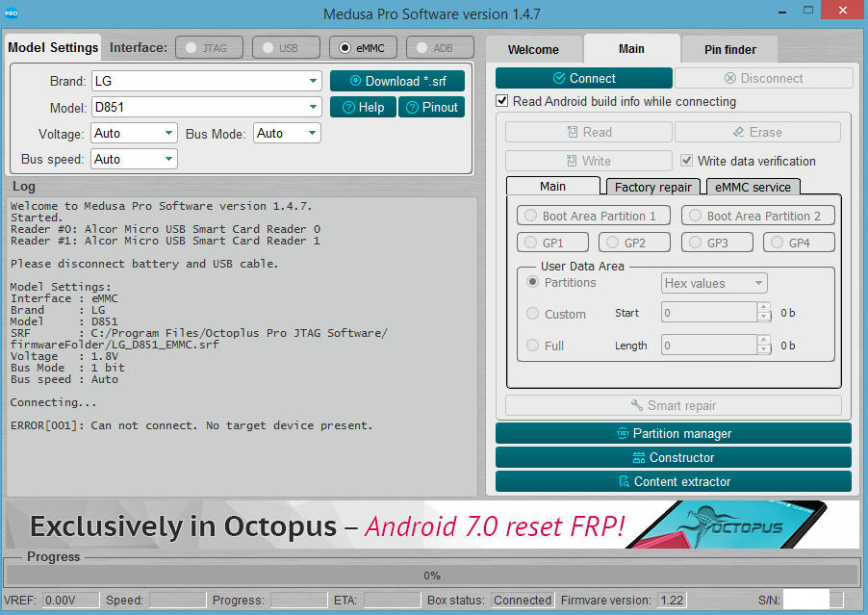Click the Connect button
868x615 pixels.
(x=583, y=78)
